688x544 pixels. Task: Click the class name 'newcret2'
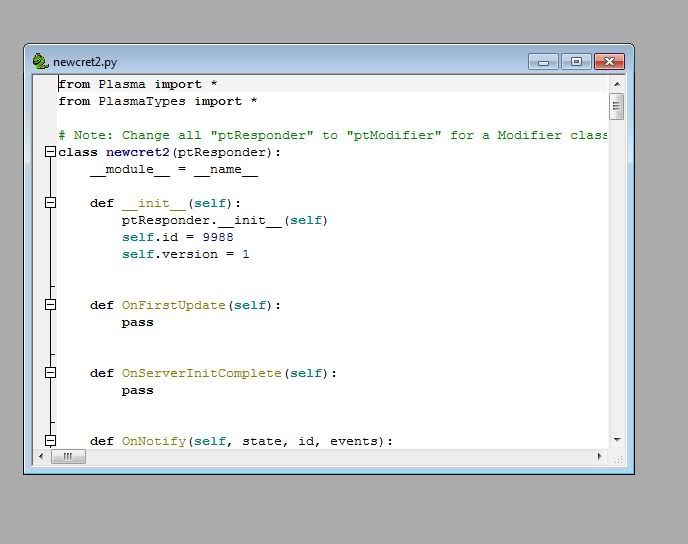[x=138, y=152]
